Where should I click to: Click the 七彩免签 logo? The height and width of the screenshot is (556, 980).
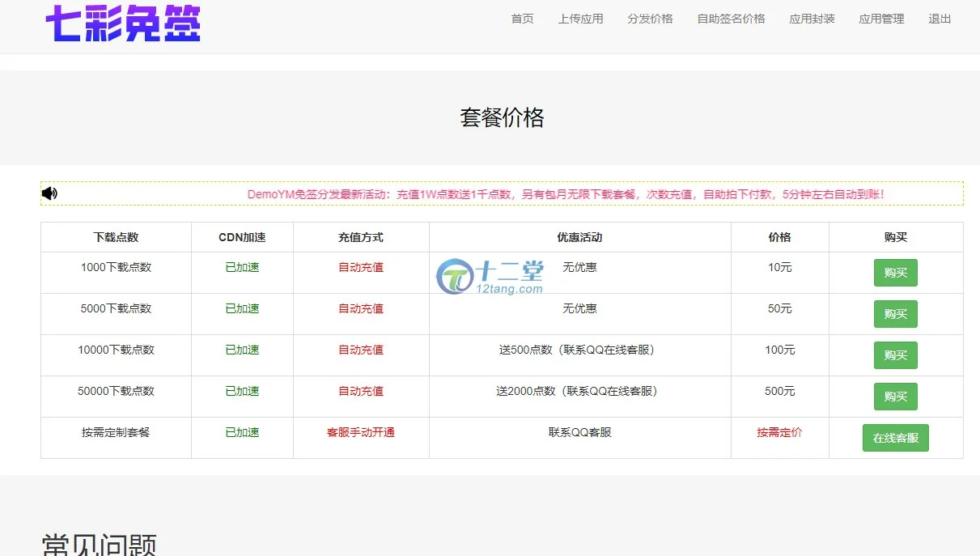[x=123, y=23]
